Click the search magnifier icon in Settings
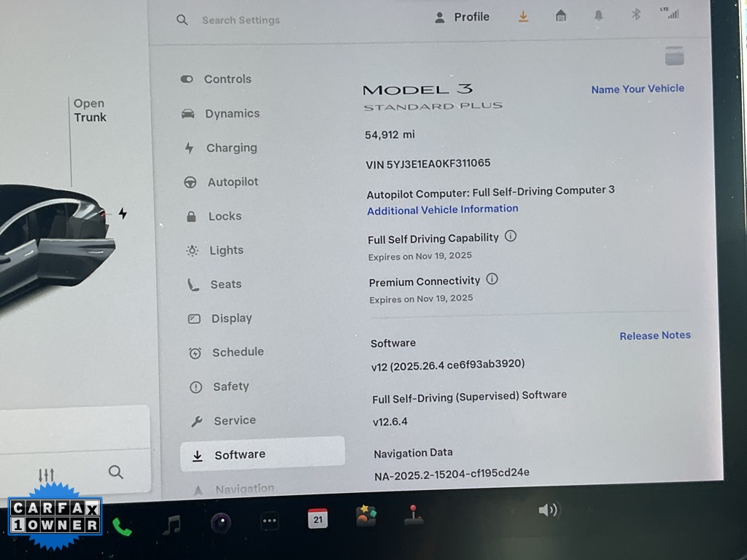Viewport: 747px width, 560px height. pyautogui.click(x=182, y=20)
